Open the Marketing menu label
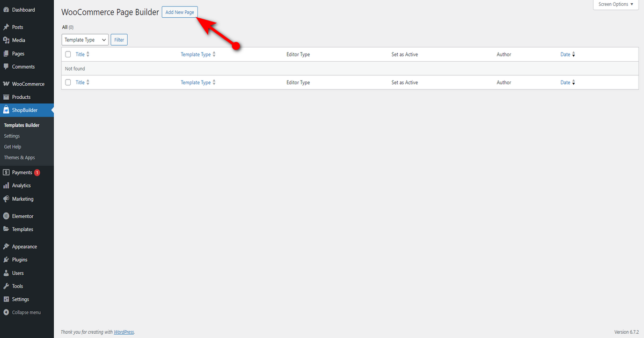644x338 pixels. pyautogui.click(x=23, y=199)
